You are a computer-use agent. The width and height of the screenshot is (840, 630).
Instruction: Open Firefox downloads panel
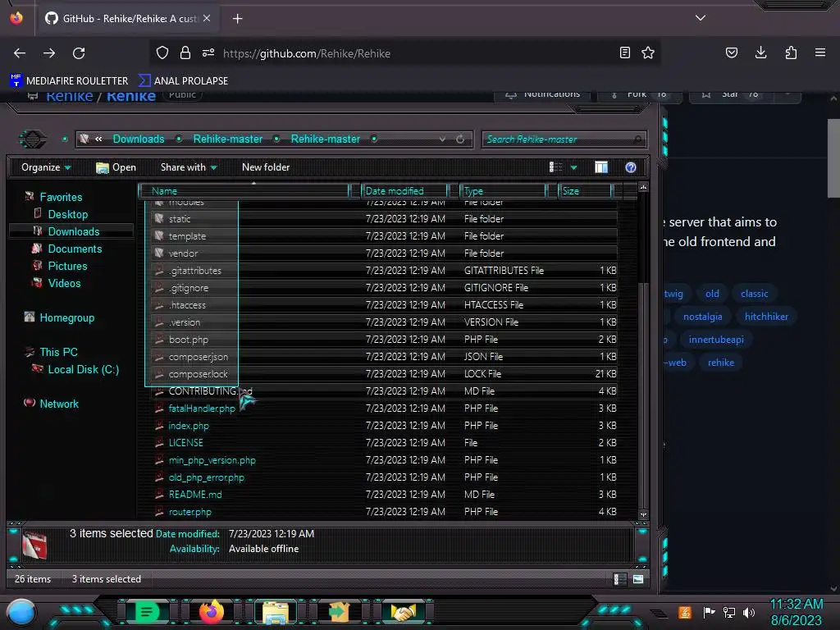760,52
